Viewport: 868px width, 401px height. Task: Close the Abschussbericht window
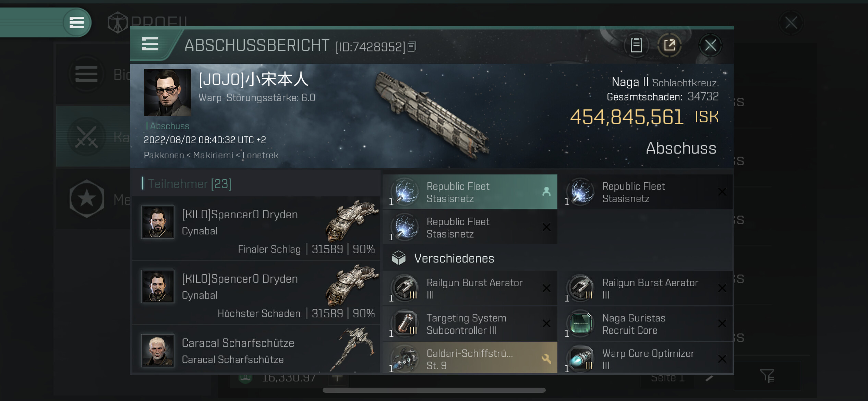tap(710, 45)
